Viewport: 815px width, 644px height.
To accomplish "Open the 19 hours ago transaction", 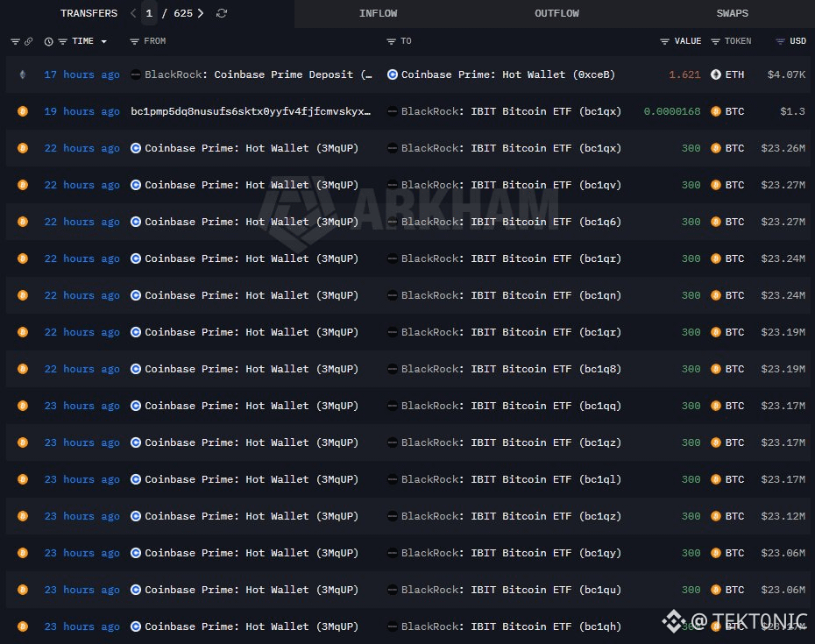I will point(81,111).
